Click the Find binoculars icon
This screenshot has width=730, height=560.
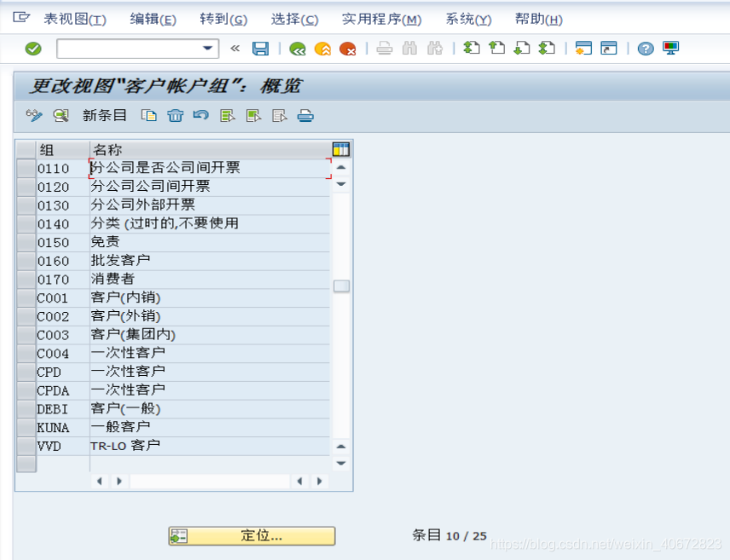409,49
